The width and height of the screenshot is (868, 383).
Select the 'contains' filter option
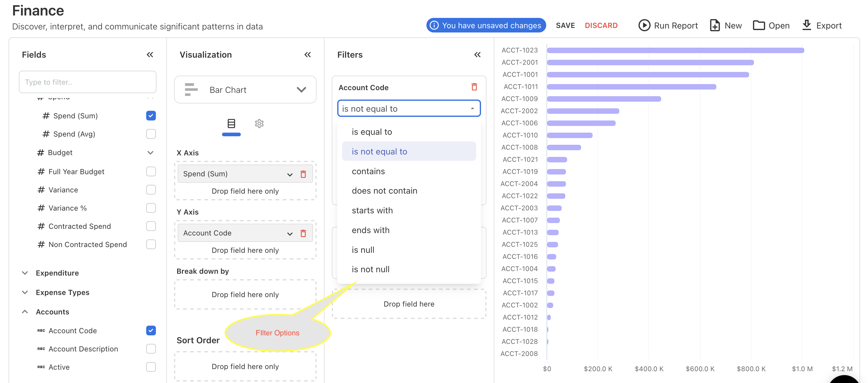[x=368, y=171]
